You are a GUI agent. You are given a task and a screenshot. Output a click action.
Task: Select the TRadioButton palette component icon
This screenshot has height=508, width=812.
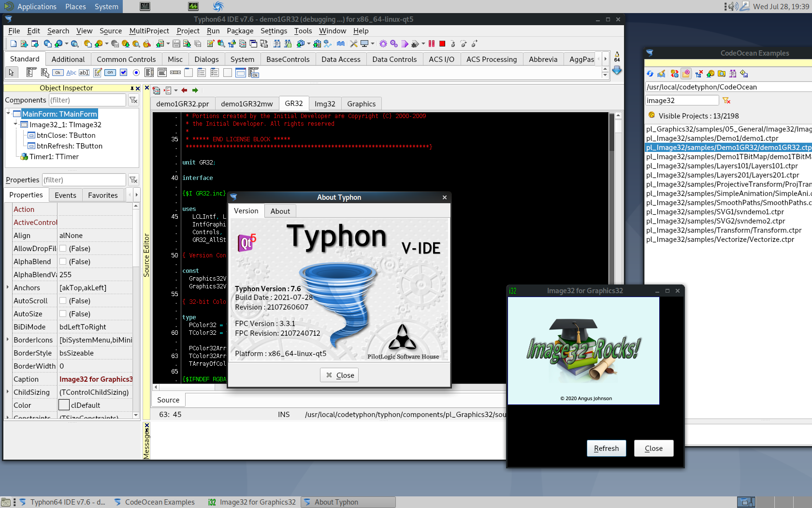pyautogui.click(x=136, y=73)
